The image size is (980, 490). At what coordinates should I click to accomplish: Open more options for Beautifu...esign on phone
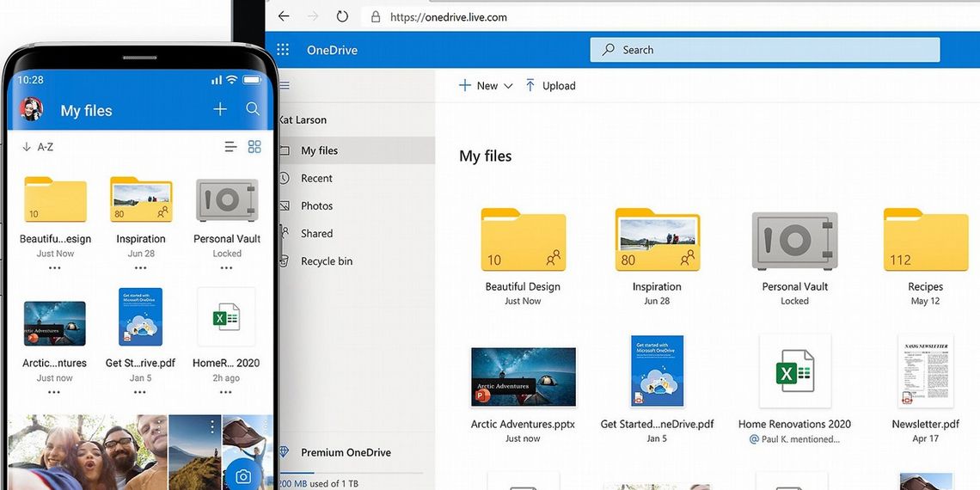[x=55, y=267]
